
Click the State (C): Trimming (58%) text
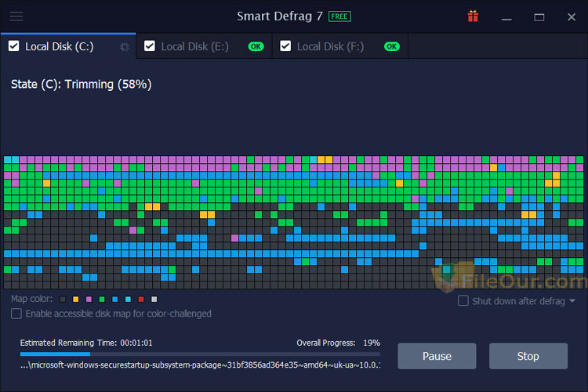(81, 85)
